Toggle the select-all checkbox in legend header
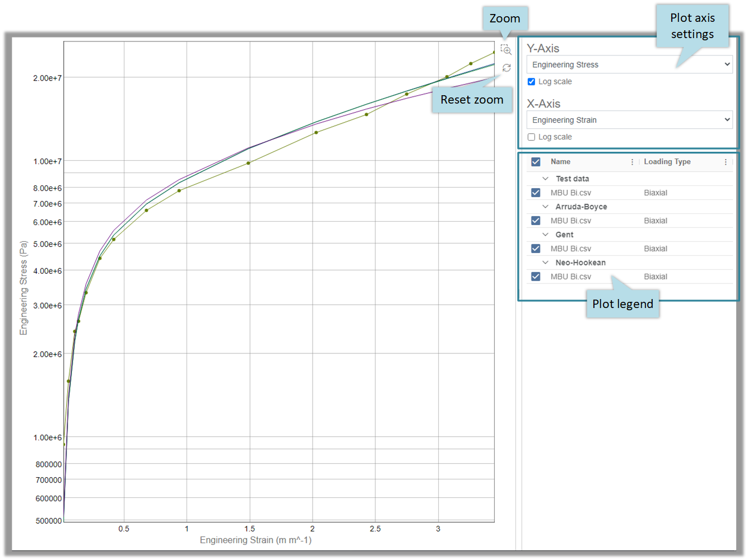The image size is (748, 560). [536, 162]
